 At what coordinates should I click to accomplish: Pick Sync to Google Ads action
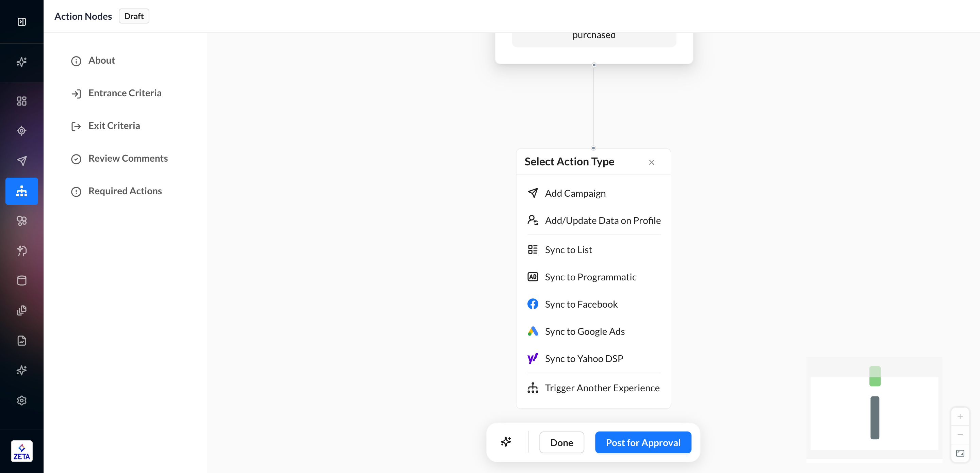584,331
